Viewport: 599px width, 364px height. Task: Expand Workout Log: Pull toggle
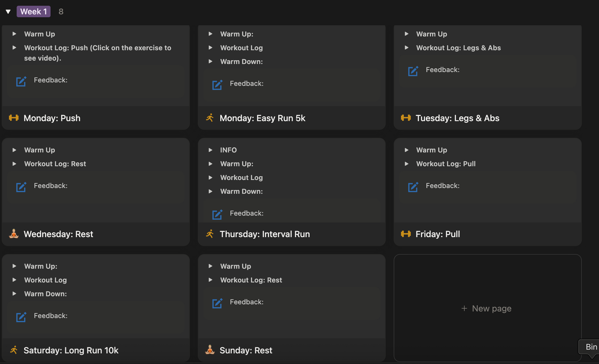pos(407,164)
